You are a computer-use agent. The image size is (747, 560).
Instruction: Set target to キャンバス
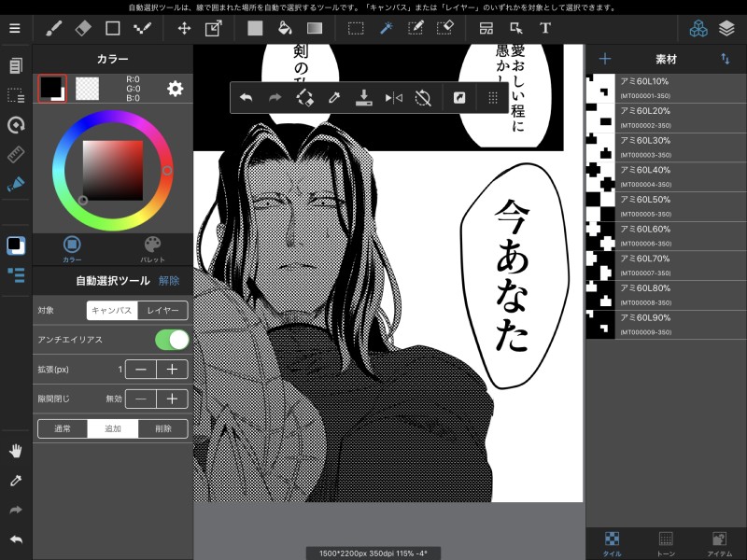coord(112,311)
